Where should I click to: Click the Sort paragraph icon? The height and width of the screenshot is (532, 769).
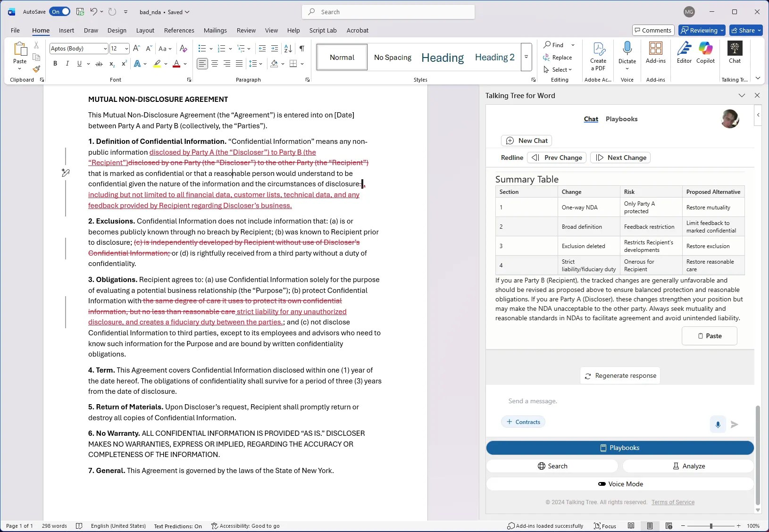tap(288, 49)
